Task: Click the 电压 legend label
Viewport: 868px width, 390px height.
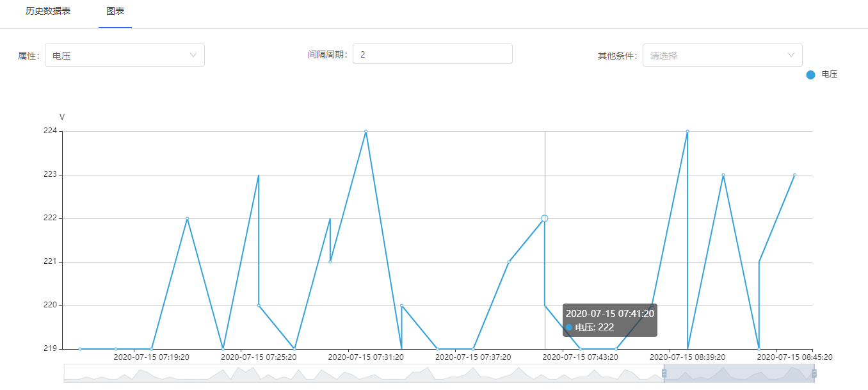Action: click(830, 74)
